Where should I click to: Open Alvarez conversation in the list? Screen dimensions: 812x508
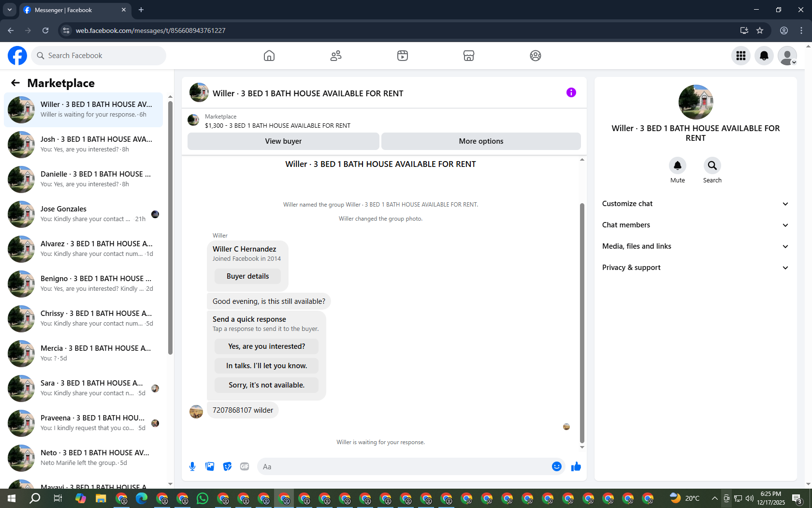point(83,249)
